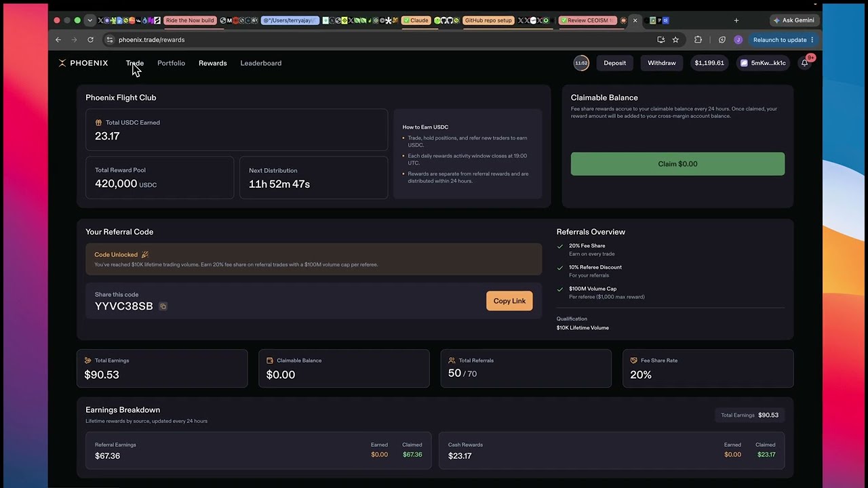Screen dimensions: 868x488
Task: Click the Fee Share Rate card icon
Action: 633,361
